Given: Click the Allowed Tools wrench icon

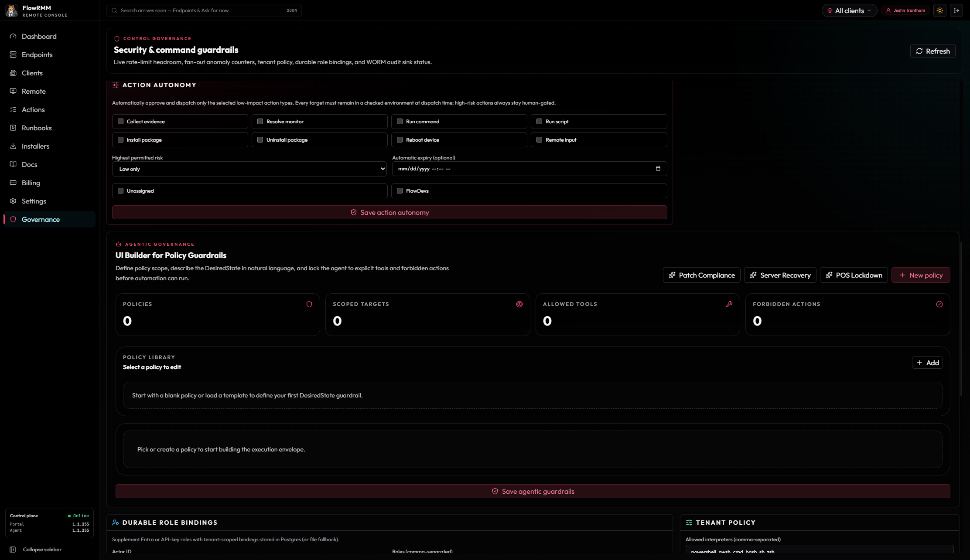Looking at the screenshot, I should tap(729, 304).
